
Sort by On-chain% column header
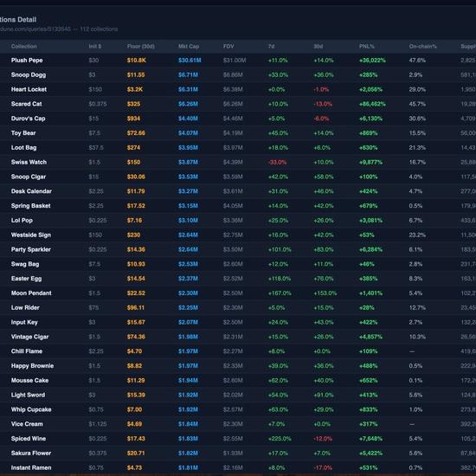pyautogui.click(x=422, y=47)
